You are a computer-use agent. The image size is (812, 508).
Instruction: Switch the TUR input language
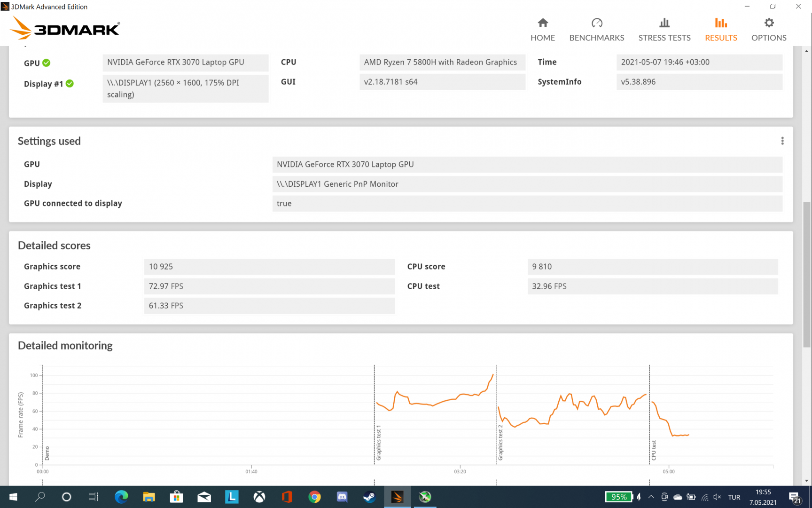[734, 497]
